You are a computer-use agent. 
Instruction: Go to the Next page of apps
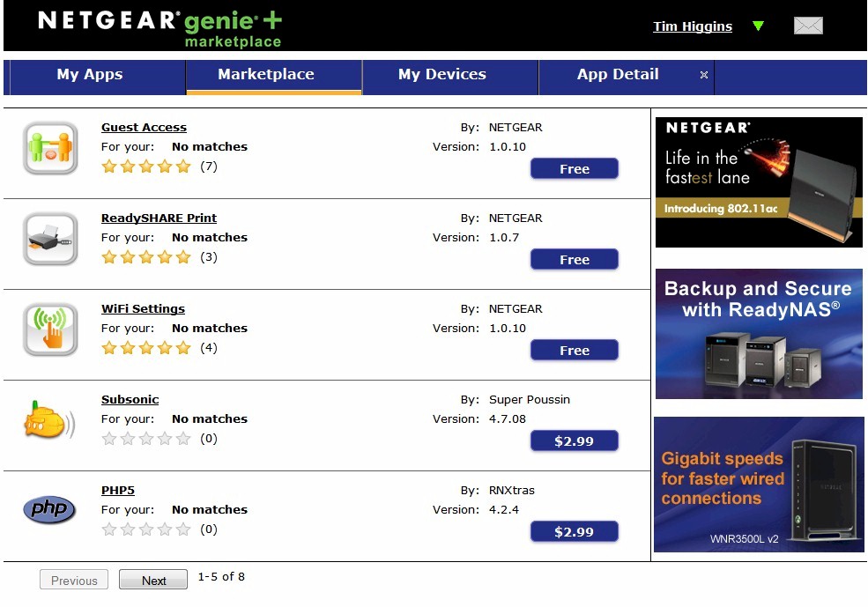pos(153,580)
